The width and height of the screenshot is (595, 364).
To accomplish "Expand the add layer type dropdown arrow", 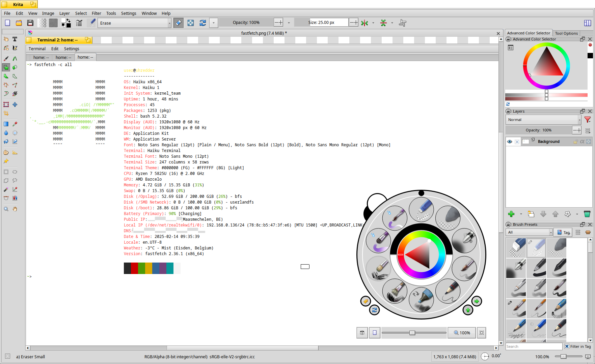I will coord(521,214).
